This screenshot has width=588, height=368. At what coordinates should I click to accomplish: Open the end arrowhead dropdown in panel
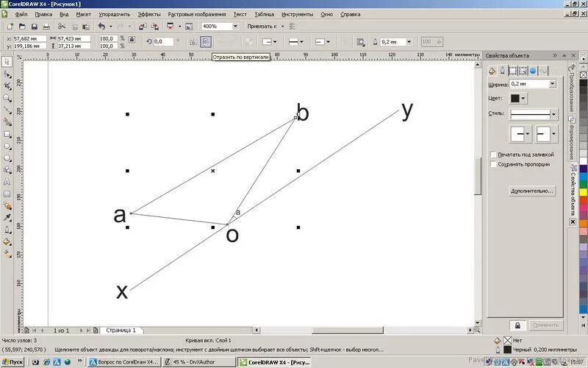click(553, 134)
